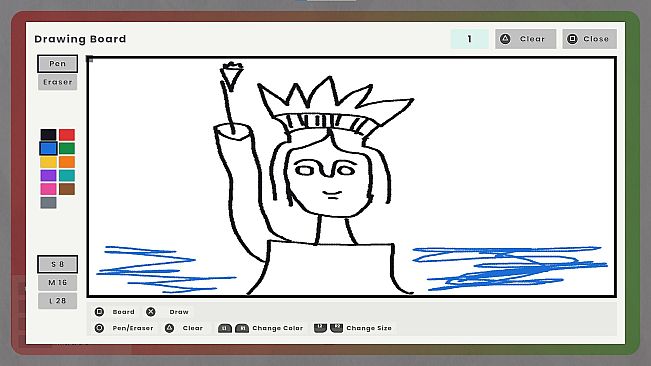Click the L1 icon for Change Color
Screen dimensions: 651x366
pyautogui.click(x=225, y=328)
